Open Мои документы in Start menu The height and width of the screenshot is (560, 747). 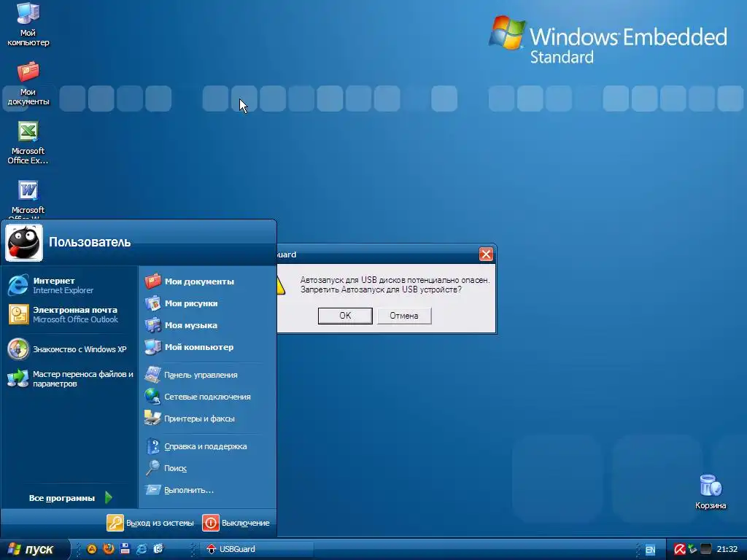click(208, 281)
